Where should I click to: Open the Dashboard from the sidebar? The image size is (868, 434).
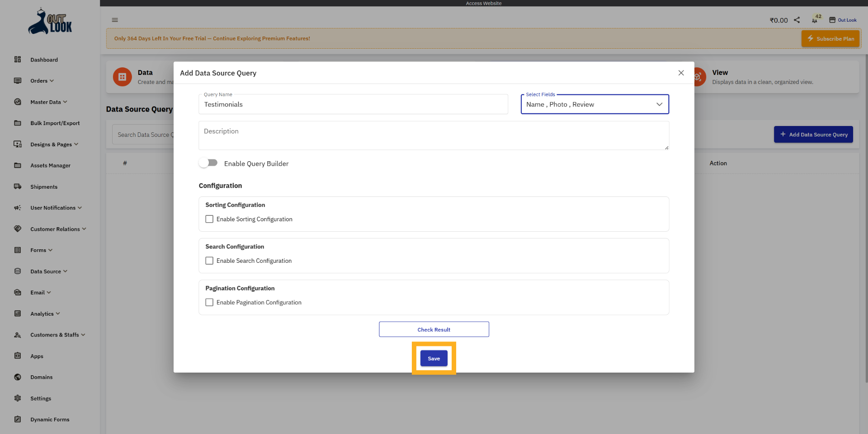point(44,59)
